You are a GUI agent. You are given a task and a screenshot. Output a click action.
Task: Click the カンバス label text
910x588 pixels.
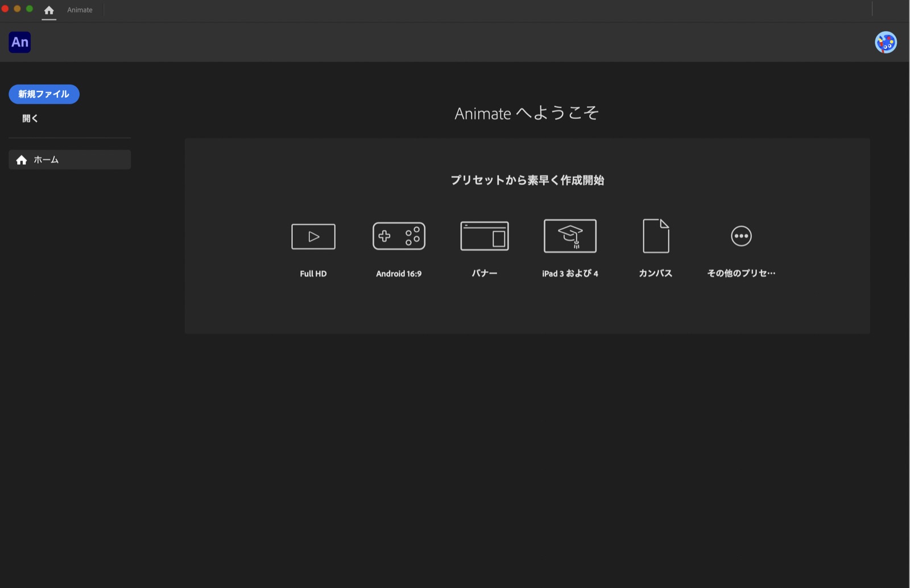pyautogui.click(x=656, y=274)
